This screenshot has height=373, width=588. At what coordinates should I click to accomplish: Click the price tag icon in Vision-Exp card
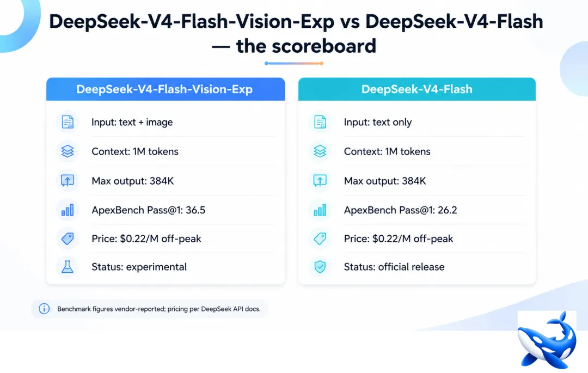[x=68, y=239]
